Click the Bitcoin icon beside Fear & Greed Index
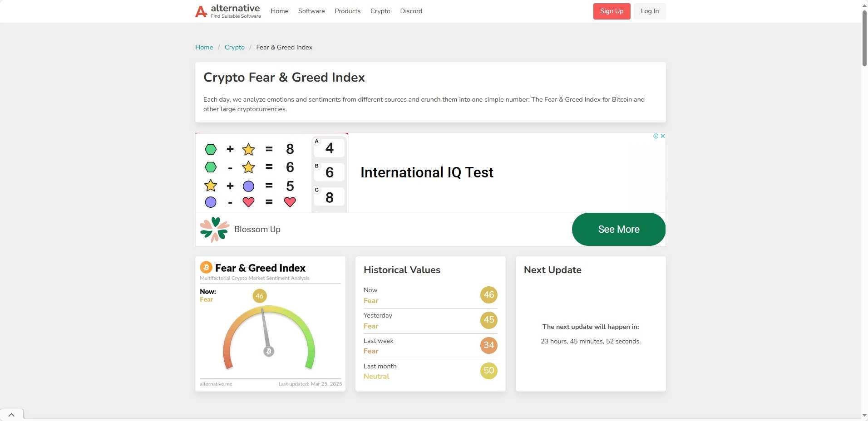This screenshot has height=421, width=868. coord(206,268)
